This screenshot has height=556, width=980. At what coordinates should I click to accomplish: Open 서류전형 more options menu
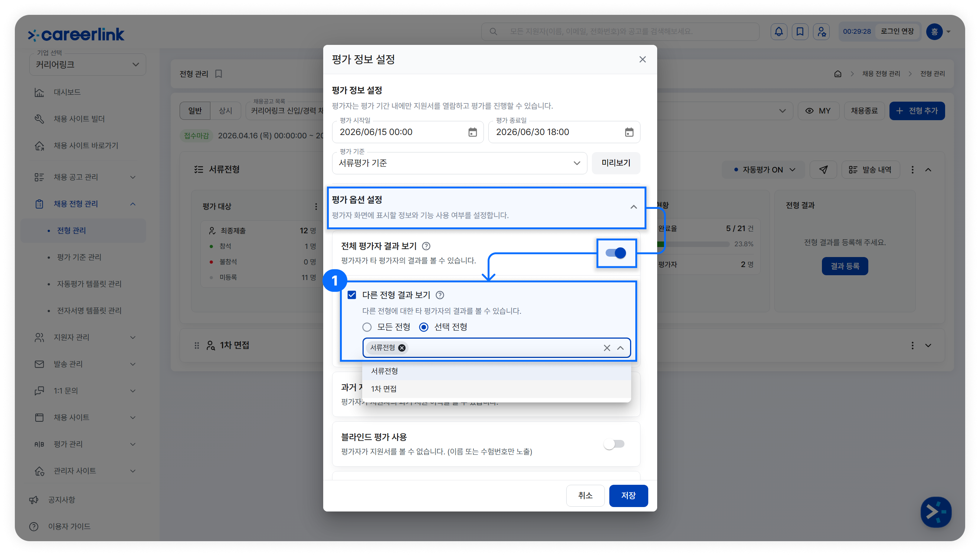(912, 170)
